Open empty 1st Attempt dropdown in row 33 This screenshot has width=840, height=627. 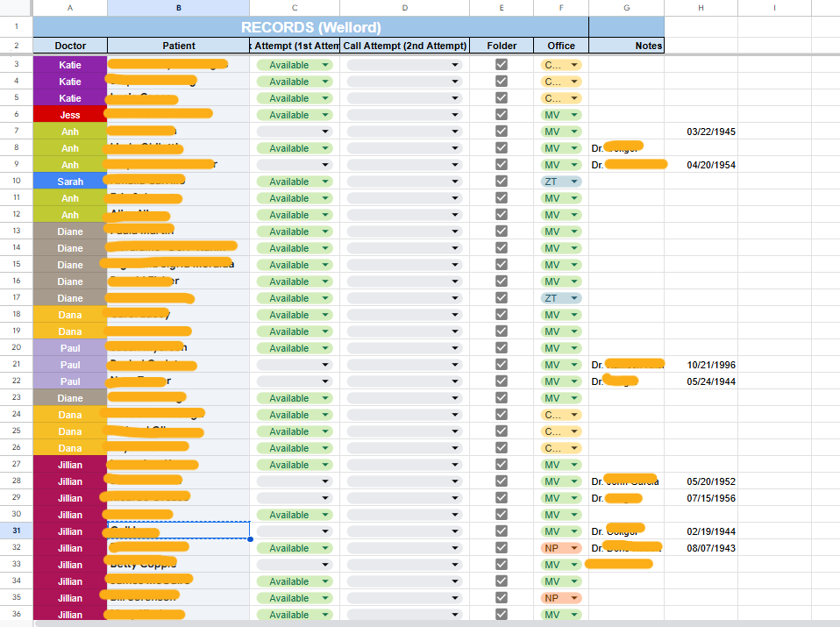click(x=295, y=565)
